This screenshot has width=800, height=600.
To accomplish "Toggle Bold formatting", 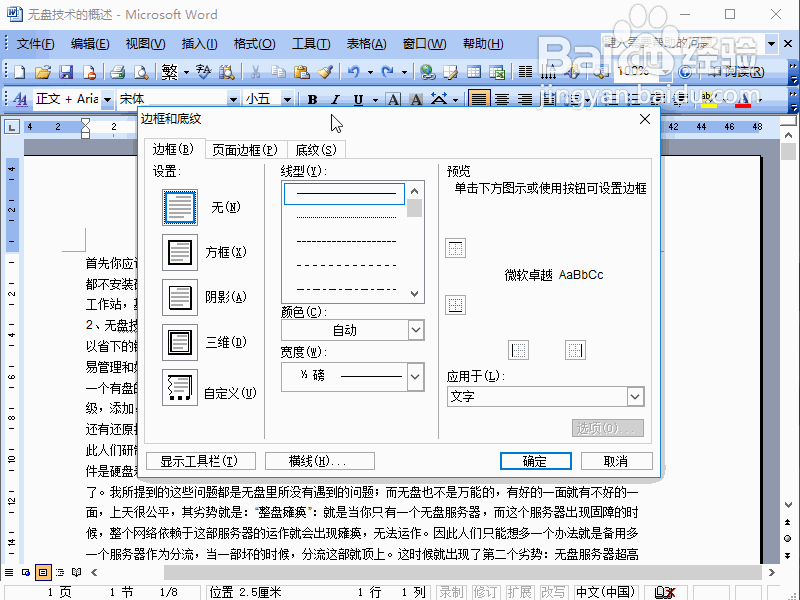I will click(312, 99).
